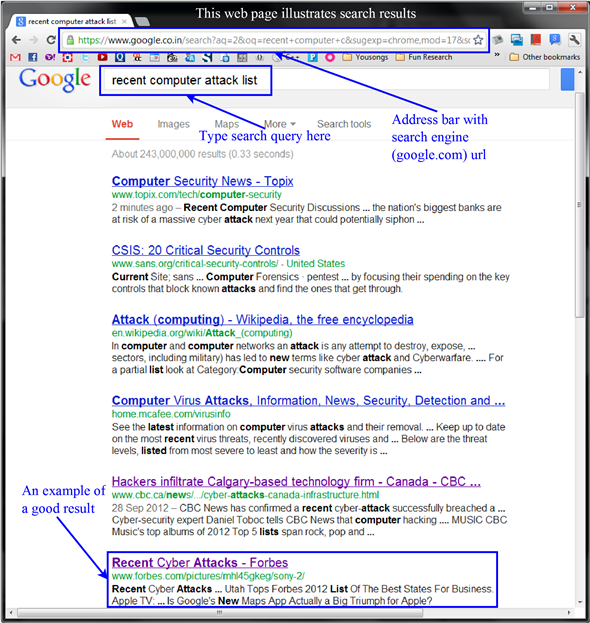Open the YouTube bookmark icon
Image resolution: width=590 pixels, height=623 pixels.
pos(103,57)
